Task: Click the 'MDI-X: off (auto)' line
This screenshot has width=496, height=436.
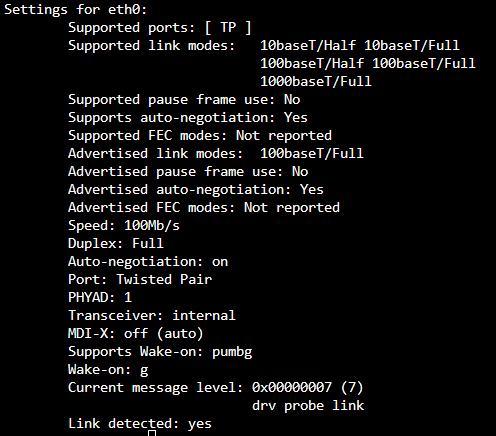Action: (136, 333)
